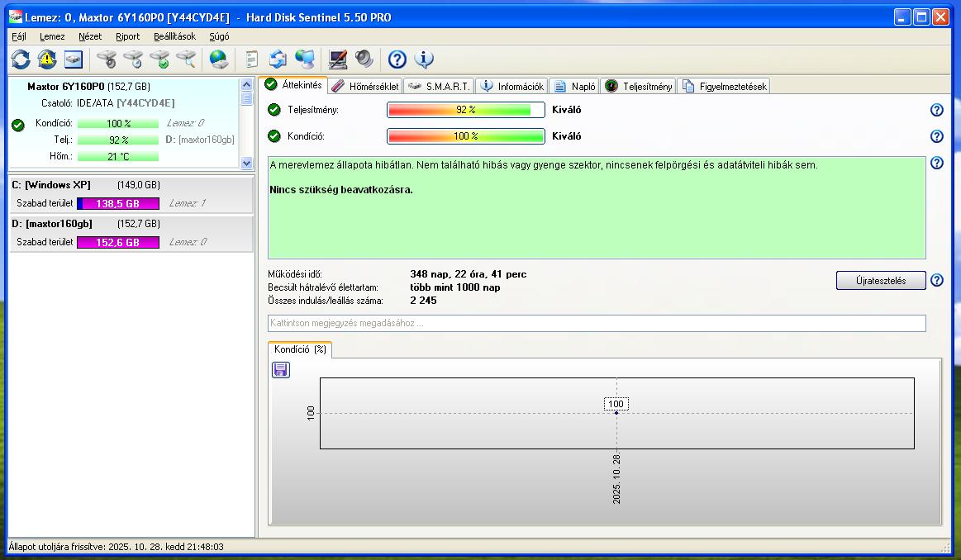Screen dimensions: 961x560
Task: Click the refresh disk status toolbar icon
Action: click(x=21, y=59)
